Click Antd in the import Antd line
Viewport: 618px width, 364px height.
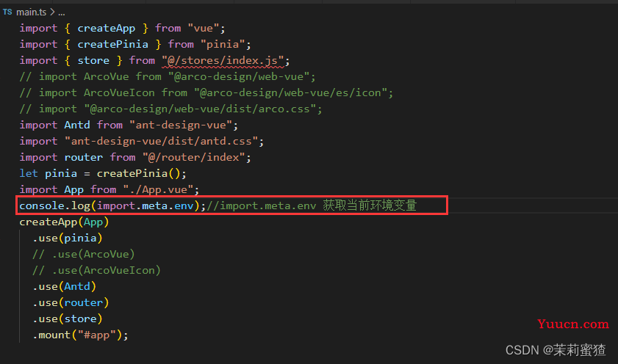tap(77, 125)
